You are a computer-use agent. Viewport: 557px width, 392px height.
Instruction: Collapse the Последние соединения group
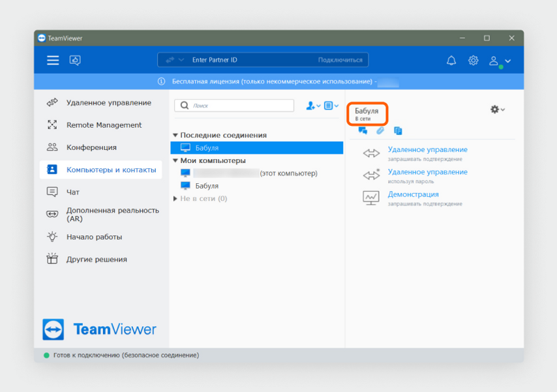(175, 136)
